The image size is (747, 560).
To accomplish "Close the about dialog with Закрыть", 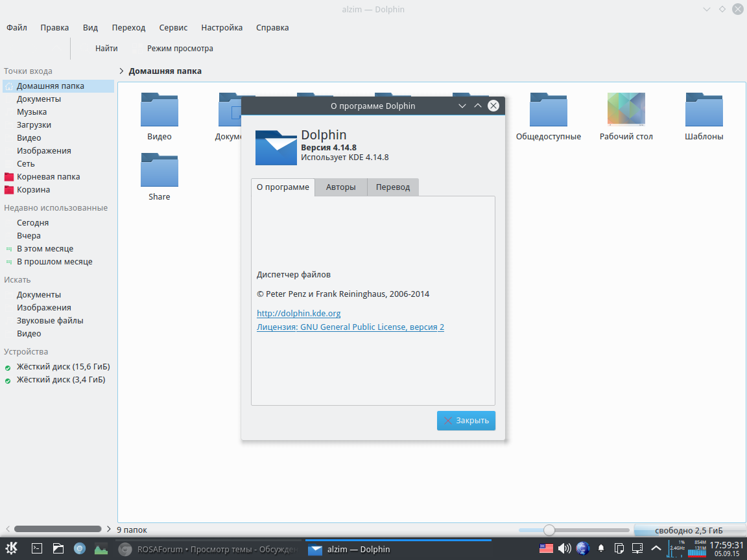I will pyautogui.click(x=466, y=421).
